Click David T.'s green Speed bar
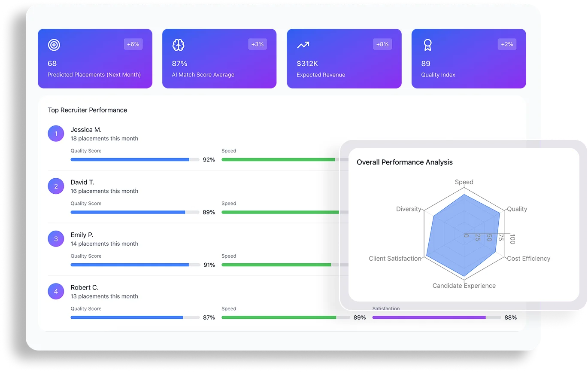The image size is (588, 372). 280,212
